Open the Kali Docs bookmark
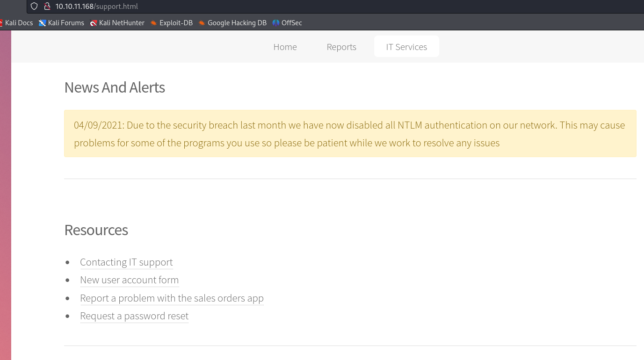Image resolution: width=644 pixels, height=360 pixels. coord(16,23)
